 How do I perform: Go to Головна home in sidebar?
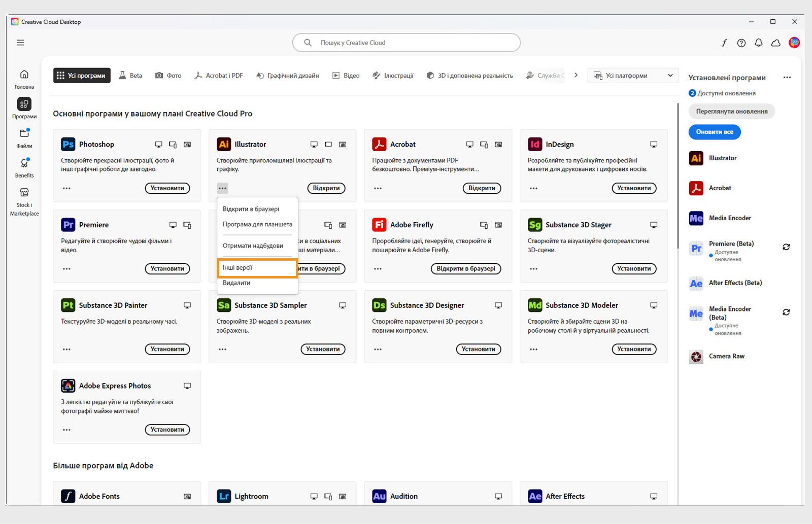click(24, 78)
